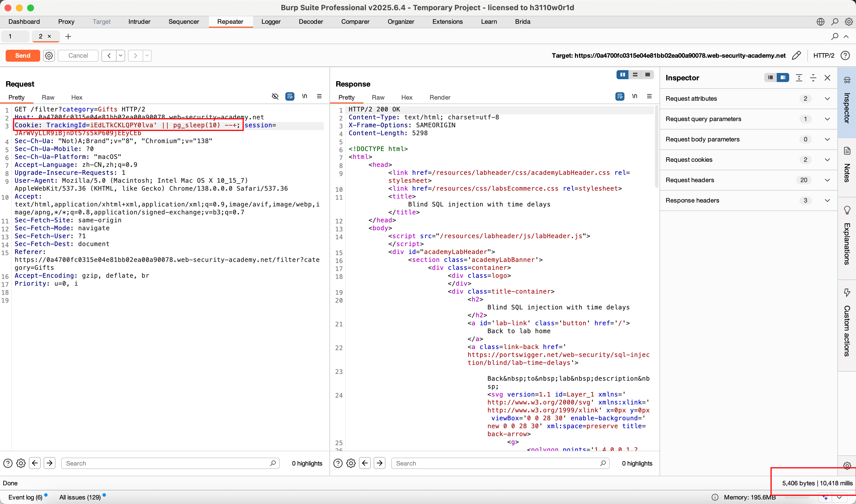Open the Intruder tab
Viewport: 856px width, 504px height.
point(139,21)
